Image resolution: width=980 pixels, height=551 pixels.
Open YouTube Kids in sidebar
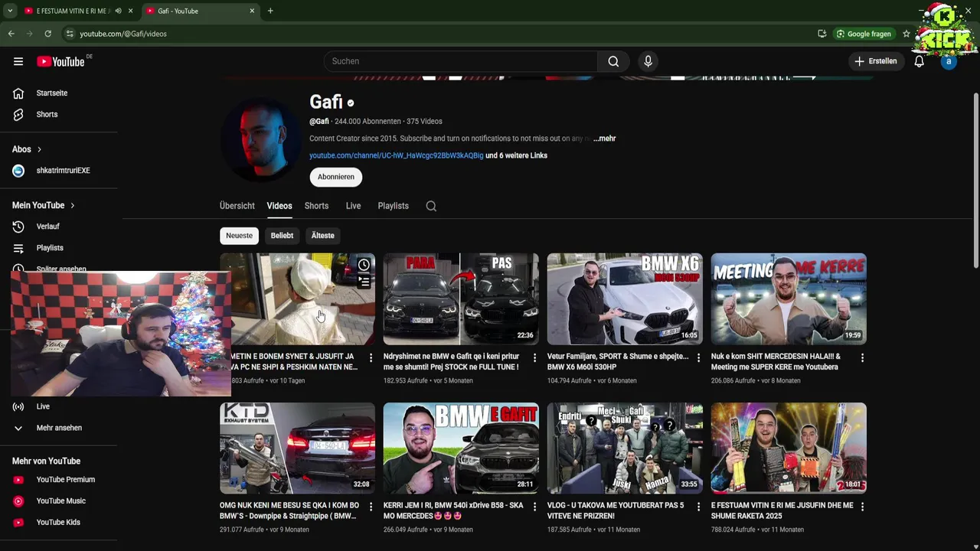click(x=60, y=523)
